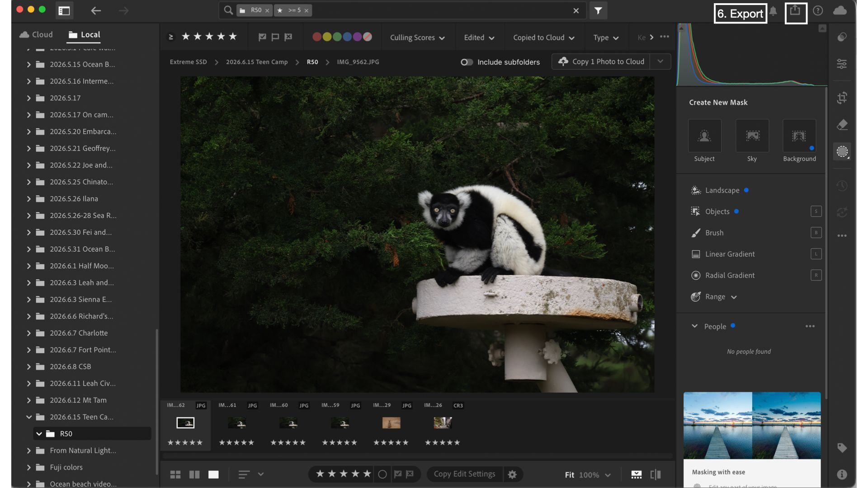
Task: Click Copy Edit Settings button
Action: [464, 474]
